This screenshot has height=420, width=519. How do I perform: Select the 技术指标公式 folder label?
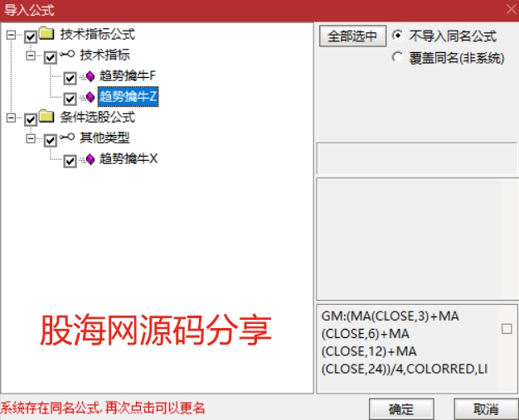click(x=98, y=35)
